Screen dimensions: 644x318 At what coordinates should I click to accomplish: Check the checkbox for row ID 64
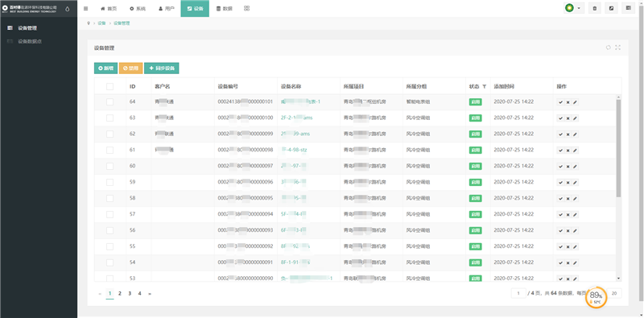[109, 102]
